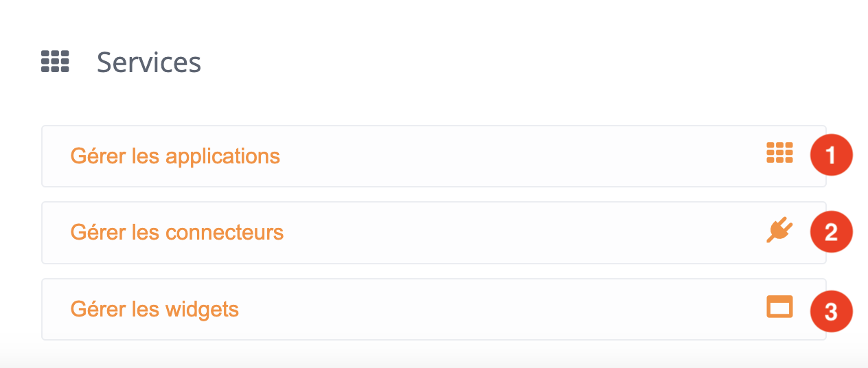Screen dimensions: 868x368
Task: Open the Gérer les applications link
Action: click(x=175, y=157)
